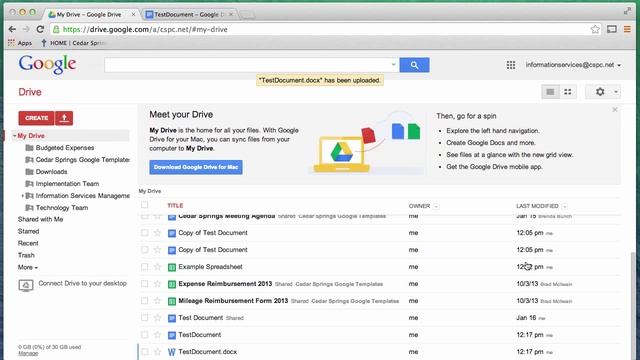This screenshot has height=360, width=640.
Task: Click the Technology Team shared folder icon
Action: point(29,208)
